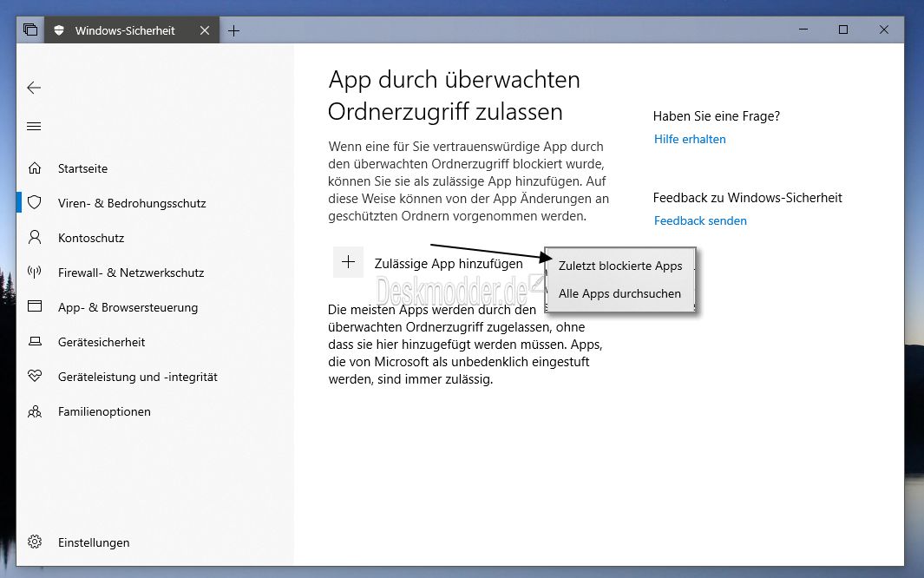The width and height of the screenshot is (924, 578).
Task: Minimize the Windows-Sicherheit window
Action: tap(803, 30)
